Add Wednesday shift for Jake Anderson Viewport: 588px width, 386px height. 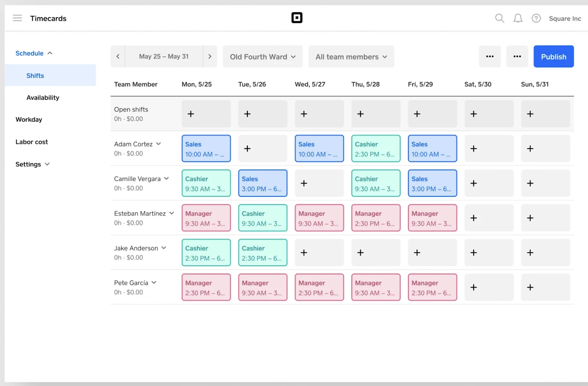coord(319,253)
